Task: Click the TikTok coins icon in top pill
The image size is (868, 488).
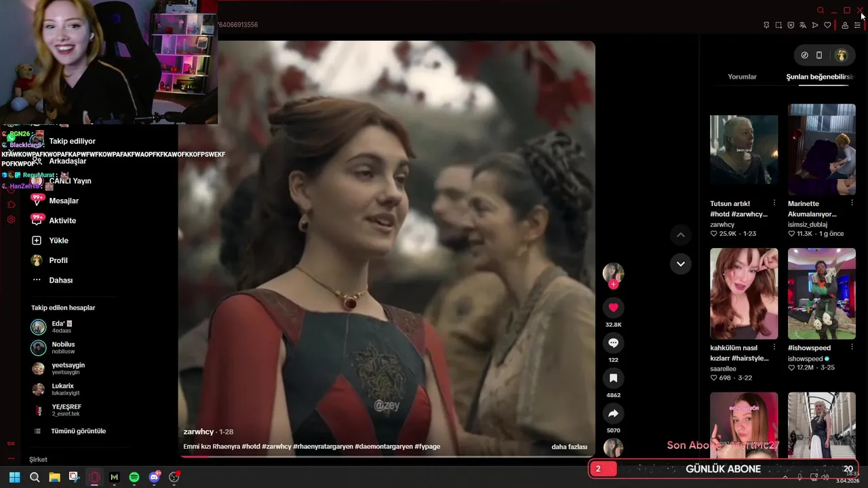Action: pos(804,55)
